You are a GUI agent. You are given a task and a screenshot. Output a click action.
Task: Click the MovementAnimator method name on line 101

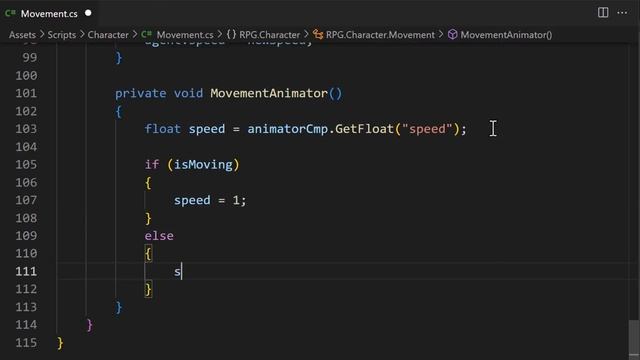pyautogui.click(x=269, y=93)
